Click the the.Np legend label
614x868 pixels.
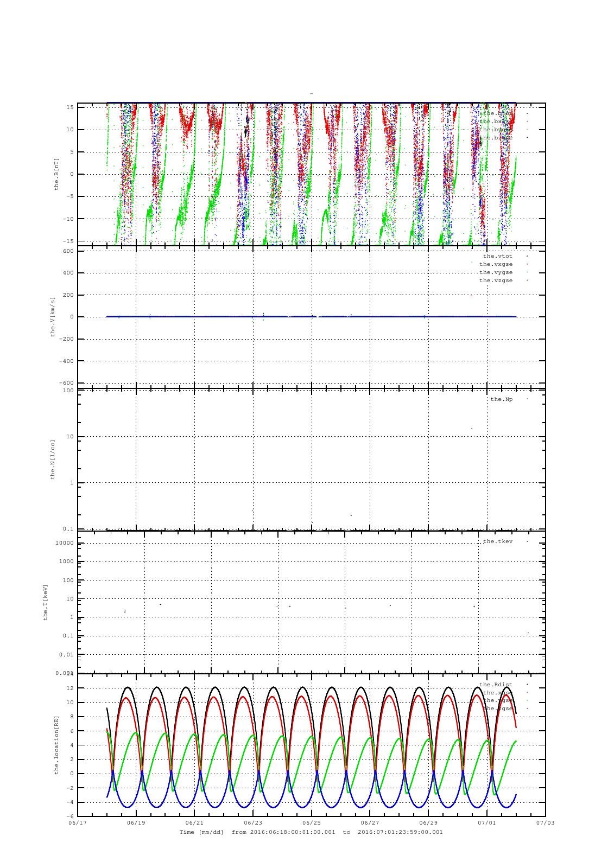click(501, 399)
